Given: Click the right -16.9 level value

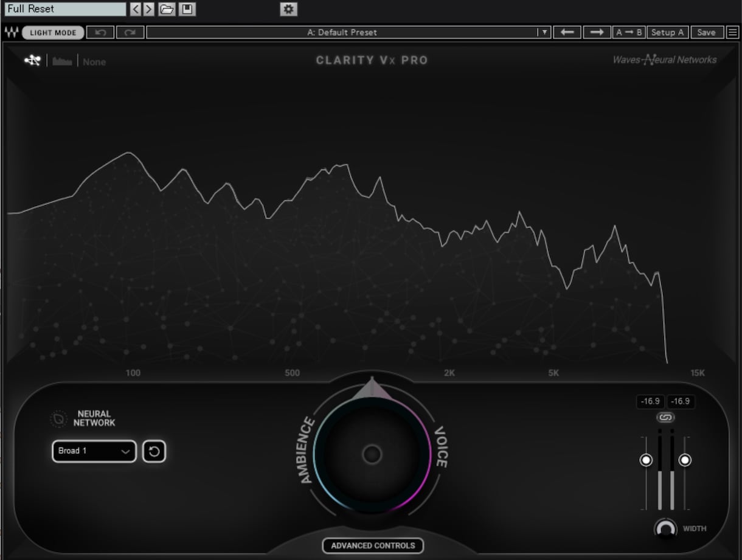Looking at the screenshot, I should (681, 401).
